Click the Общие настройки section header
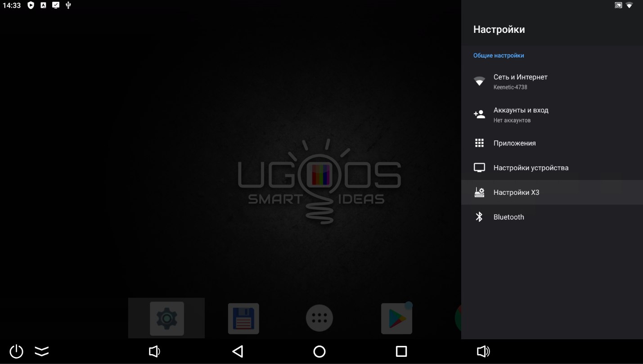 (x=499, y=55)
